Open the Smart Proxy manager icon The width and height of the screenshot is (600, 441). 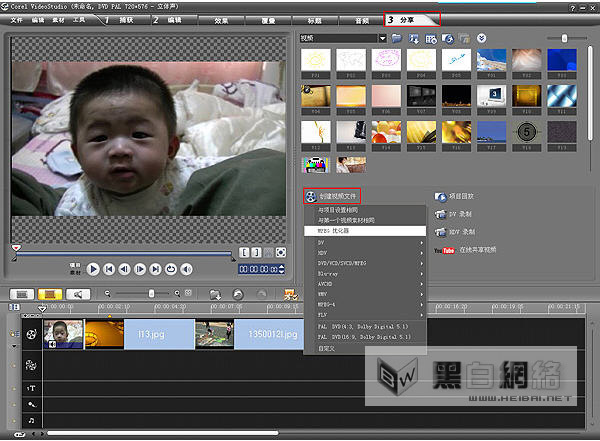click(290, 294)
